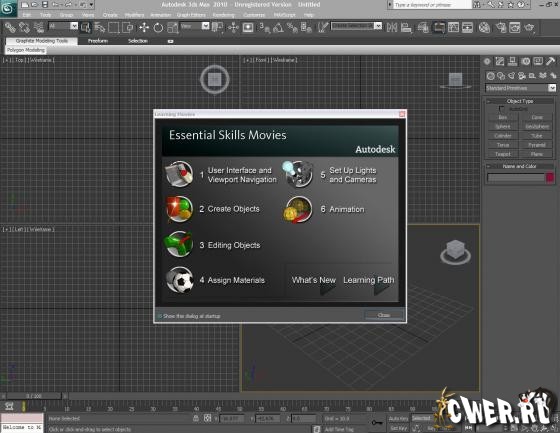Viewport: 560px width, 433px height.
Task: Click the object name input field
Action: pos(516,178)
